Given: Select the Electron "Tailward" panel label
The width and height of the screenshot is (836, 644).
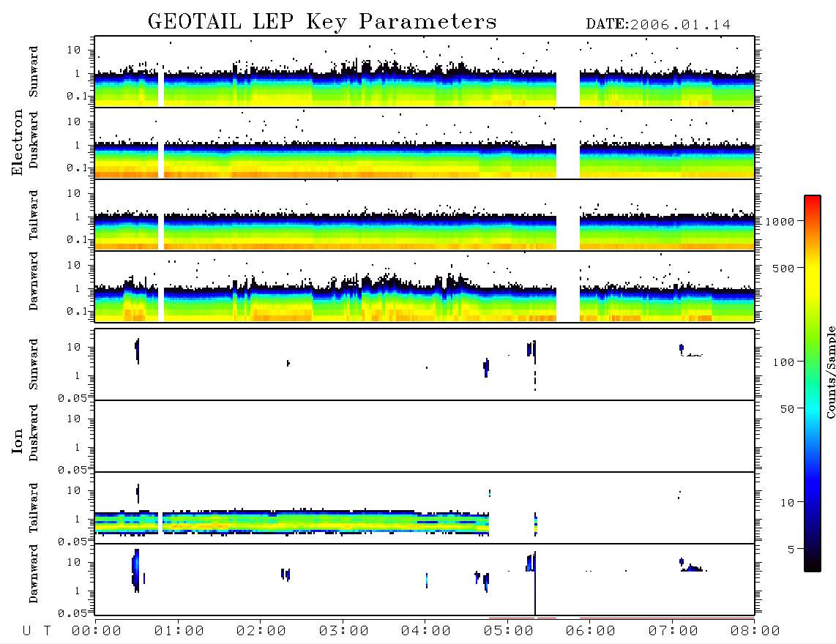Looking at the screenshot, I should click(34, 214).
